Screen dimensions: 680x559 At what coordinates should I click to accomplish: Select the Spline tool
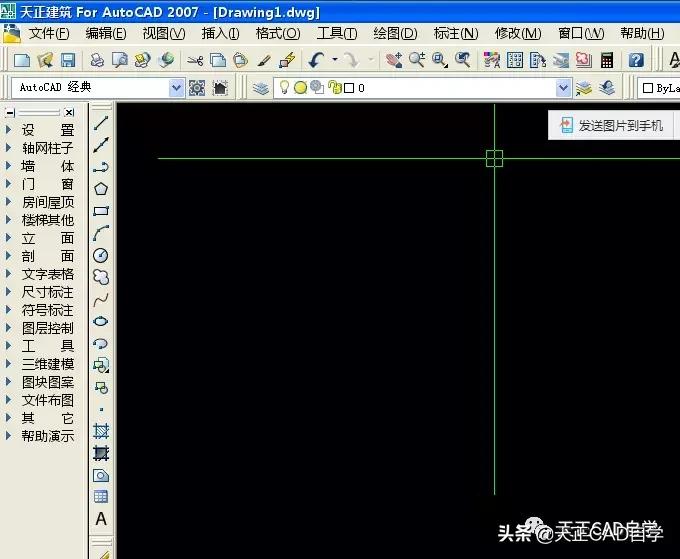tap(101, 299)
